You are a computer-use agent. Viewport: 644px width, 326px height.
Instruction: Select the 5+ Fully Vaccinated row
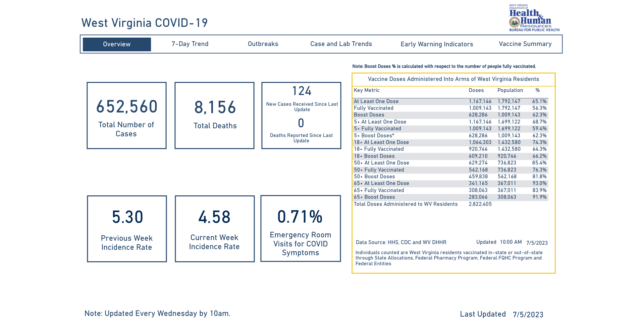coord(450,129)
